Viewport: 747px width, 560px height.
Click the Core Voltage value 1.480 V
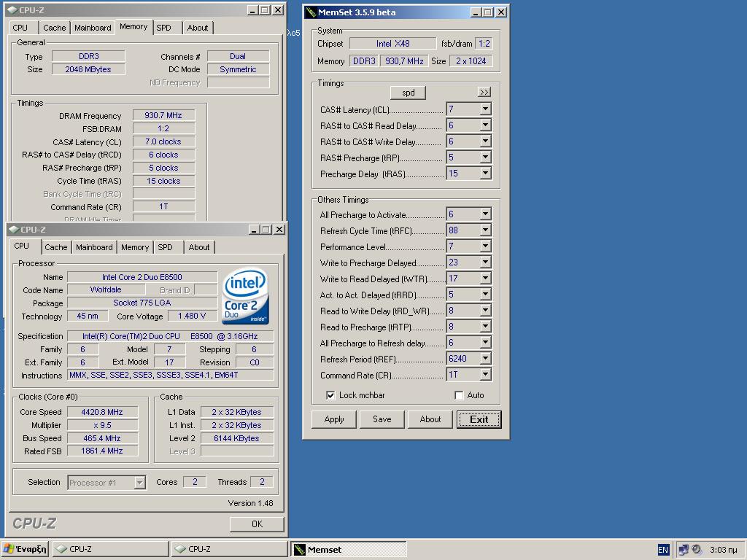coord(192,316)
